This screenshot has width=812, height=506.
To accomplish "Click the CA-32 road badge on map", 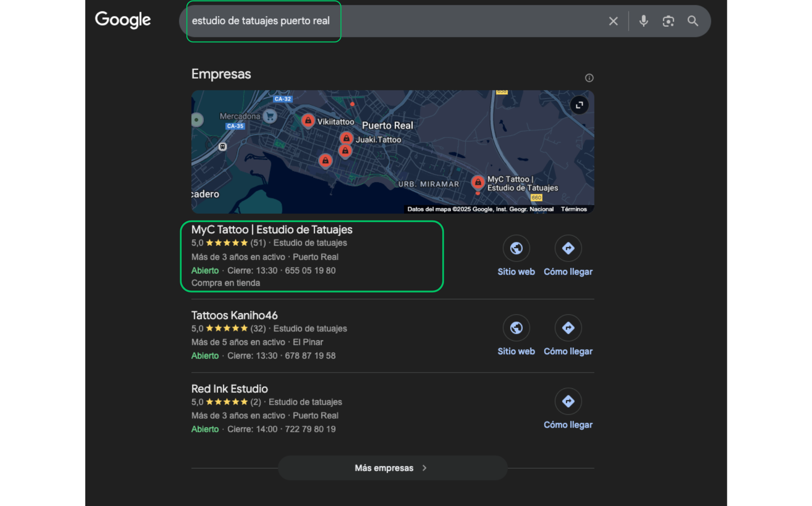I will point(283,99).
